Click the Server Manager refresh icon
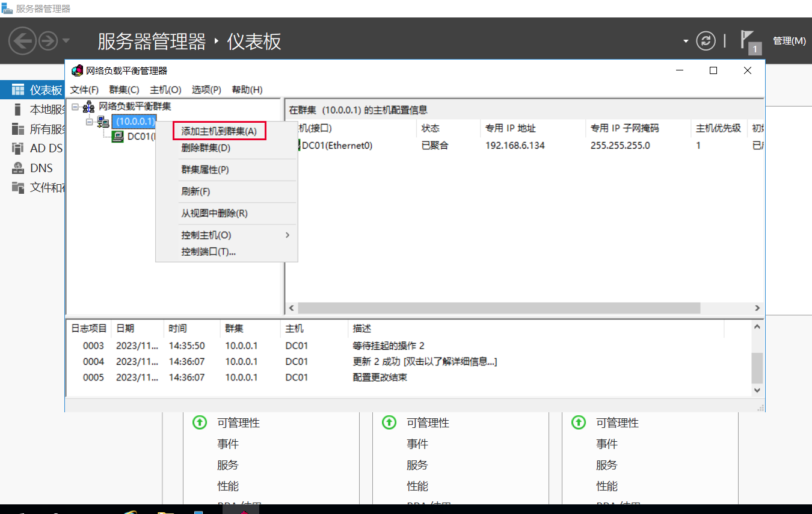Screen dimensions: 812x514 [706, 41]
